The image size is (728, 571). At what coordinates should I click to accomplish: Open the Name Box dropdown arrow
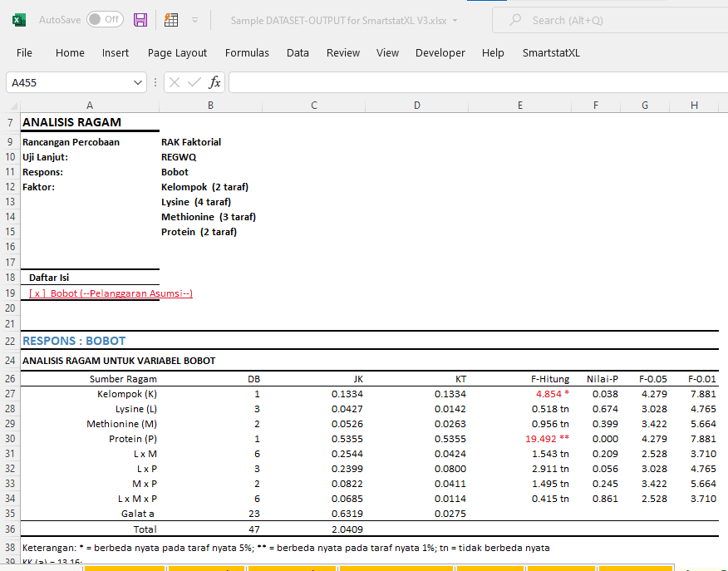[137, 82]
